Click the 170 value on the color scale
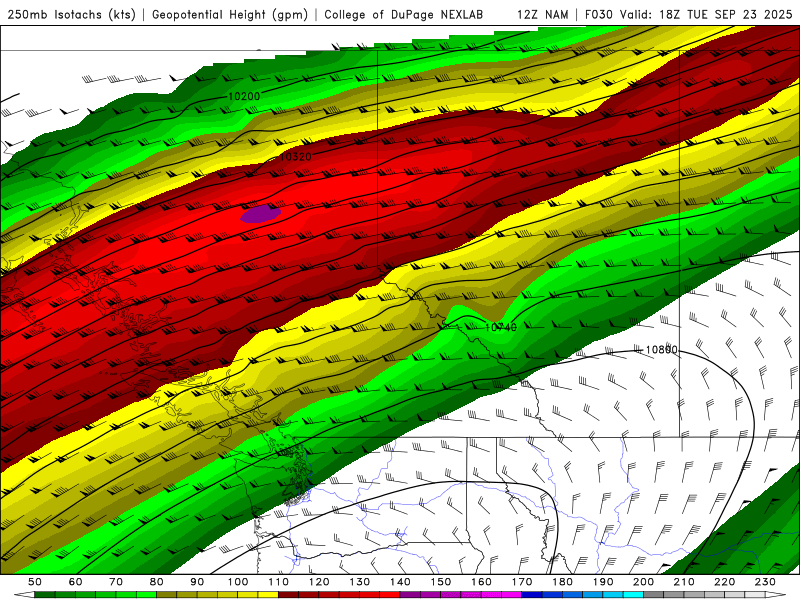 point(521,582)
